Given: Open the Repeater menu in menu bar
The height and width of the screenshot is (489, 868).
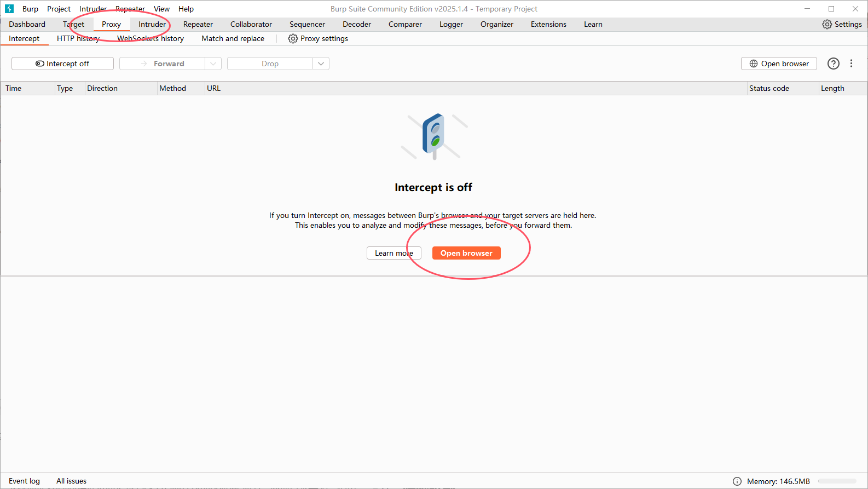Looking at the screenshot, I should [130, 9].
